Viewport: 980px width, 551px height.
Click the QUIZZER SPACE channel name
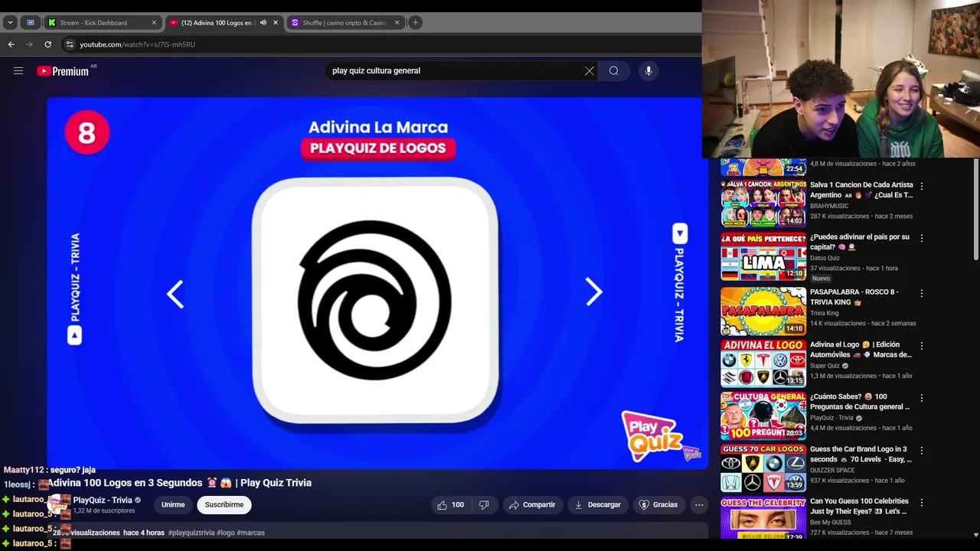[832, 470]
